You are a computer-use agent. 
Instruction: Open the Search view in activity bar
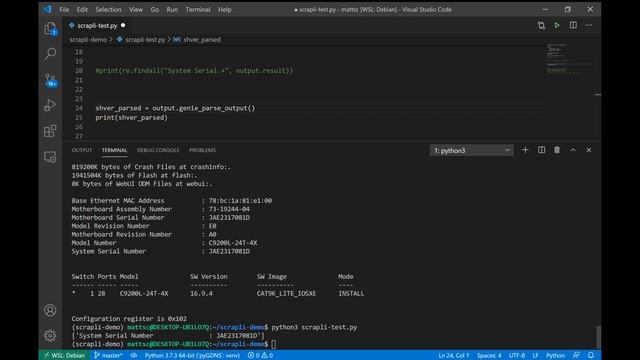click(50, 53)
